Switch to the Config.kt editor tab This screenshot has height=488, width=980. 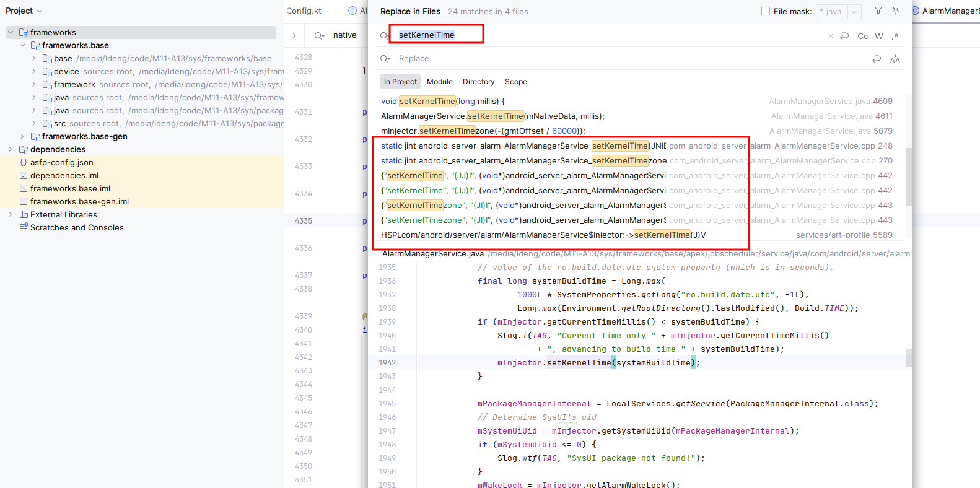304,11
